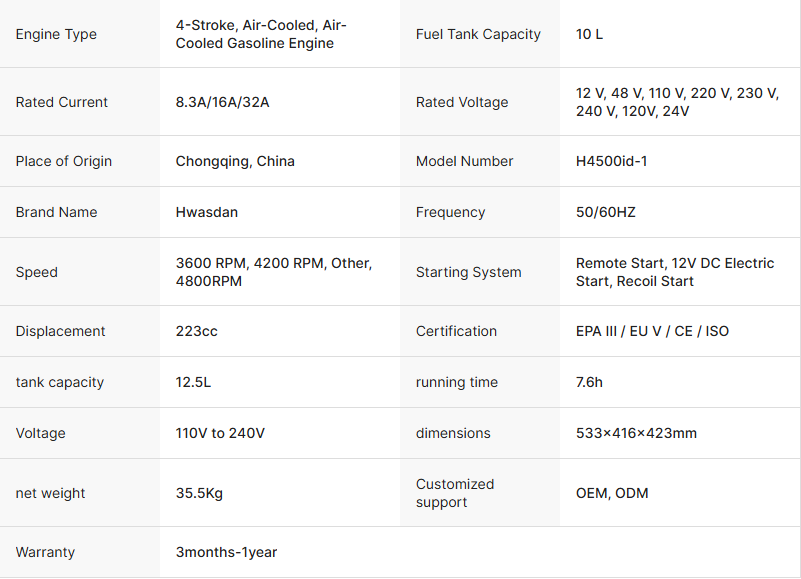Screen dimensions: 801x579
Task: Click the EPA III / EU V certification value
Action: 652,331
